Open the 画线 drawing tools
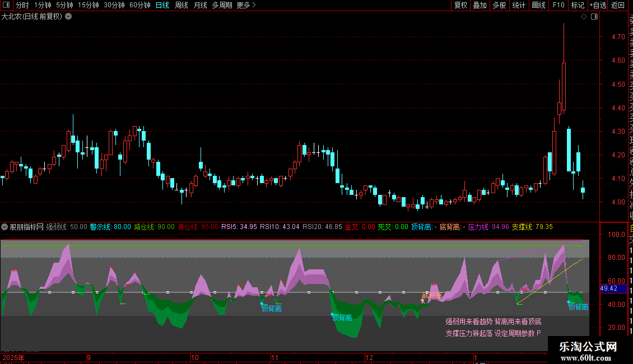This screenshot has height=364, width=633. pyautogui.click(x=538, y=5)
